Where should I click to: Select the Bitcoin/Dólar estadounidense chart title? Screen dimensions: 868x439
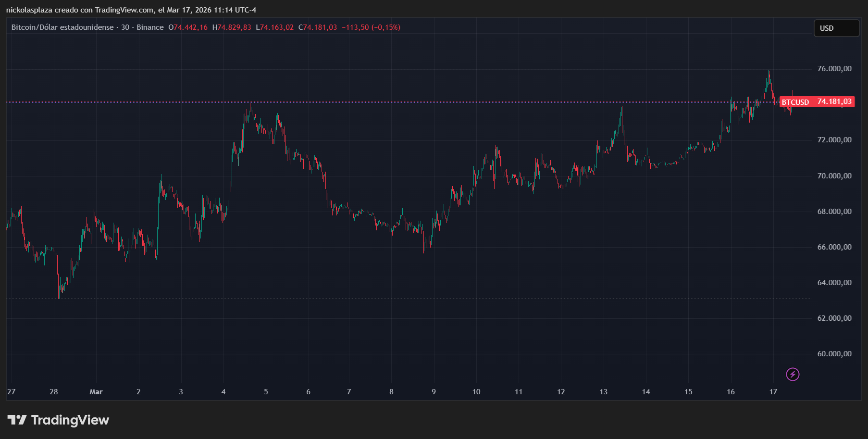tap(62, 27)
